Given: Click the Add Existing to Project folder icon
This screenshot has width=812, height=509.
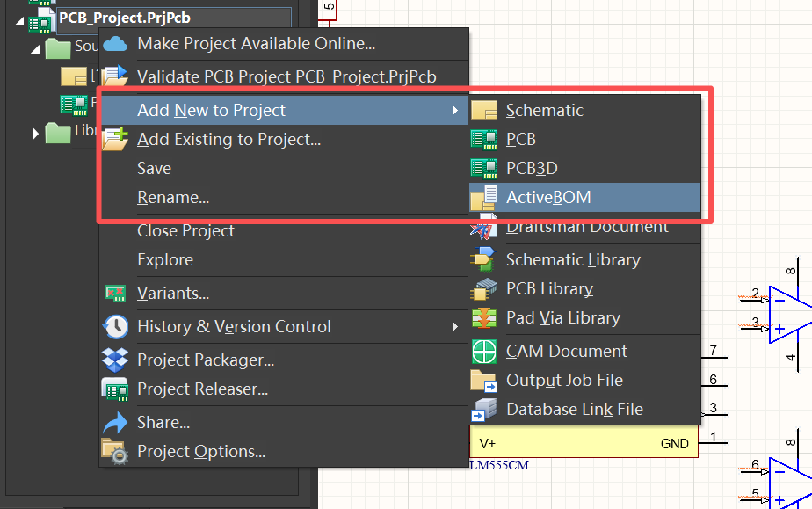Looking at the screenshot, I should [115, 139].
